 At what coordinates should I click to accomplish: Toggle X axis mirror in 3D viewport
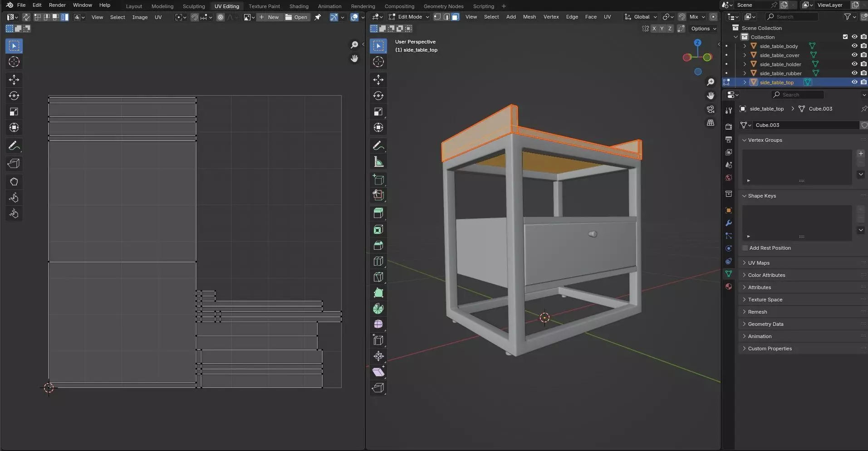click(654, 29)
